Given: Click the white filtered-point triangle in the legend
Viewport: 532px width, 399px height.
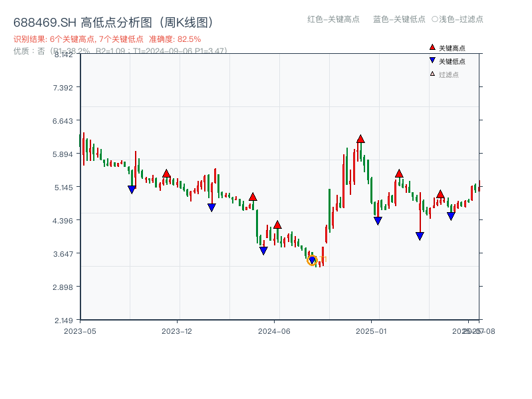Looking at the screenshot, I should click(x=432, y=74).
